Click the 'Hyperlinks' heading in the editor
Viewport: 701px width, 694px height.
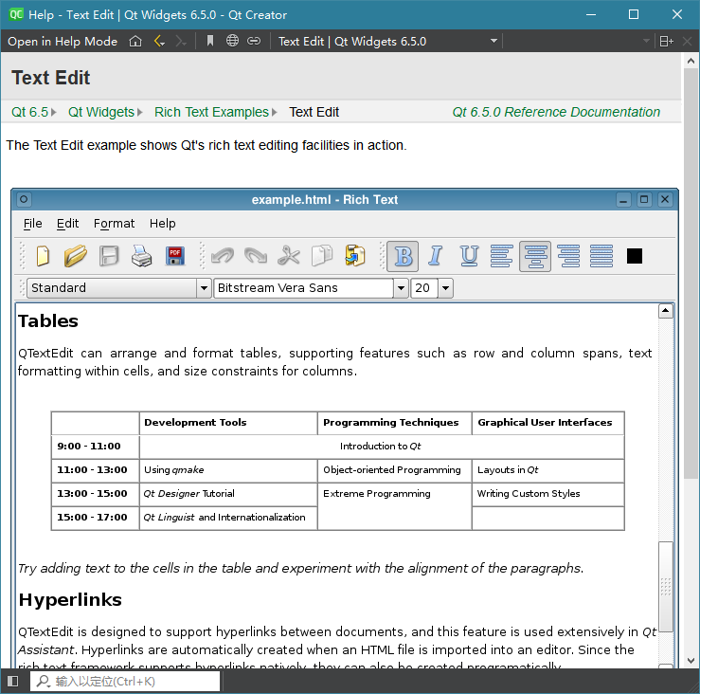pos(70,600)
